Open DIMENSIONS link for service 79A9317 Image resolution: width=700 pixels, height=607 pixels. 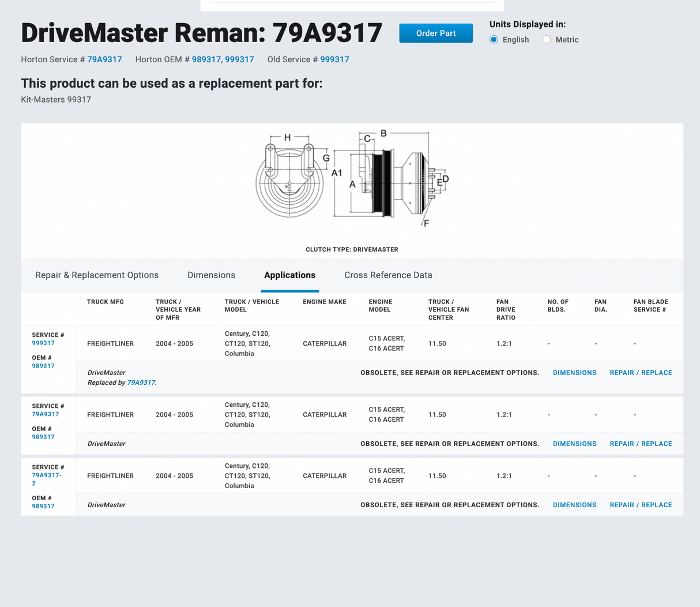574,444
